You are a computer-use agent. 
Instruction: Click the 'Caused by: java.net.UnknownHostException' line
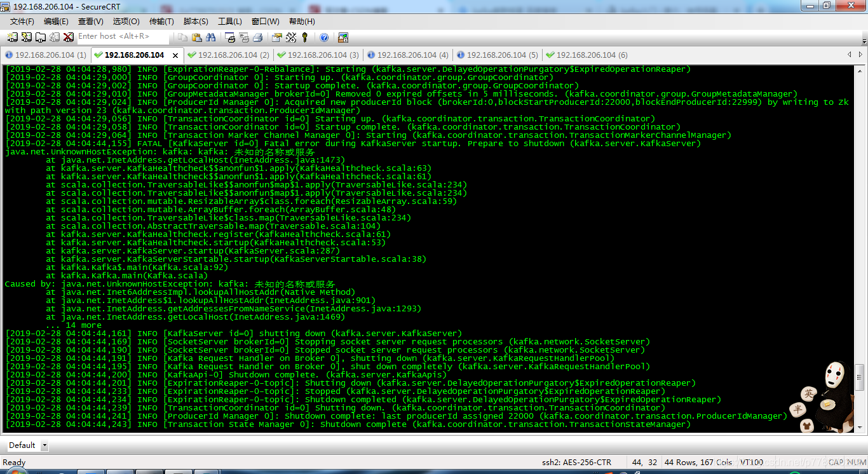point(170,284)
